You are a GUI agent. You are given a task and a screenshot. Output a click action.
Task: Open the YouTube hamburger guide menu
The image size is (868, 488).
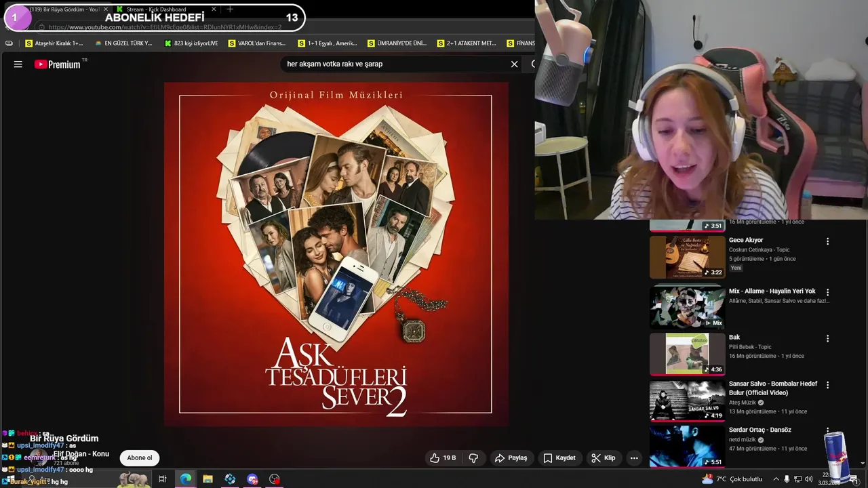point(18,64)
